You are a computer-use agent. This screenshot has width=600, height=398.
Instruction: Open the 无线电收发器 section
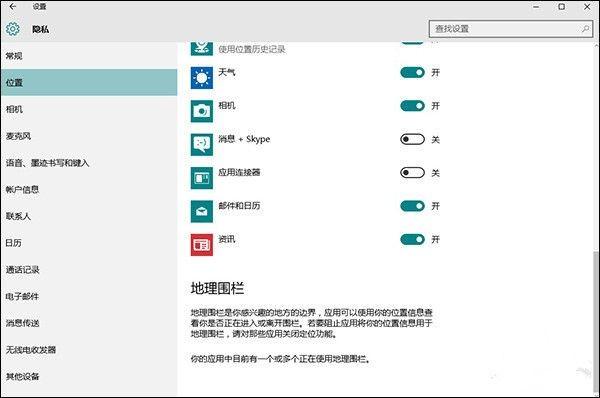tap(89, 350)
